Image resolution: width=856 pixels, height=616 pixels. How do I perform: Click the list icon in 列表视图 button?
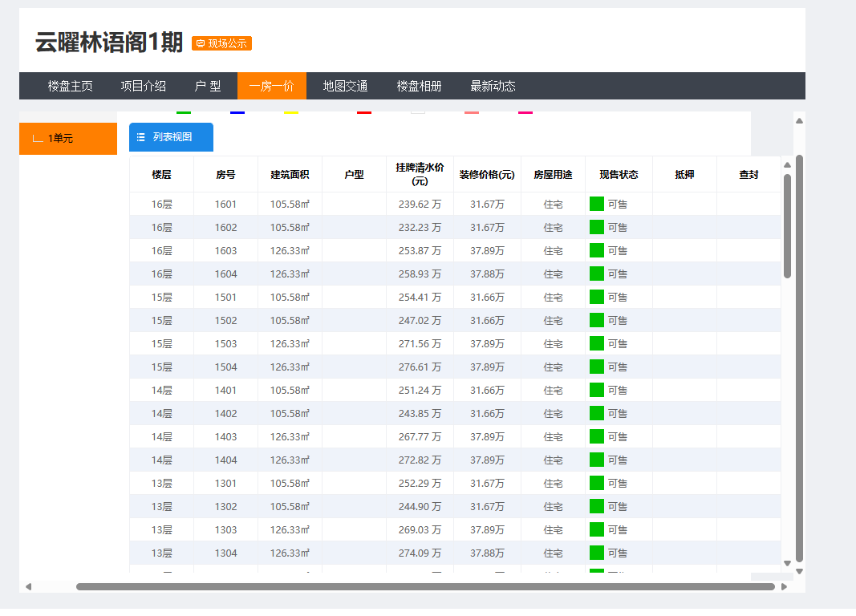(x=141, y=137)
